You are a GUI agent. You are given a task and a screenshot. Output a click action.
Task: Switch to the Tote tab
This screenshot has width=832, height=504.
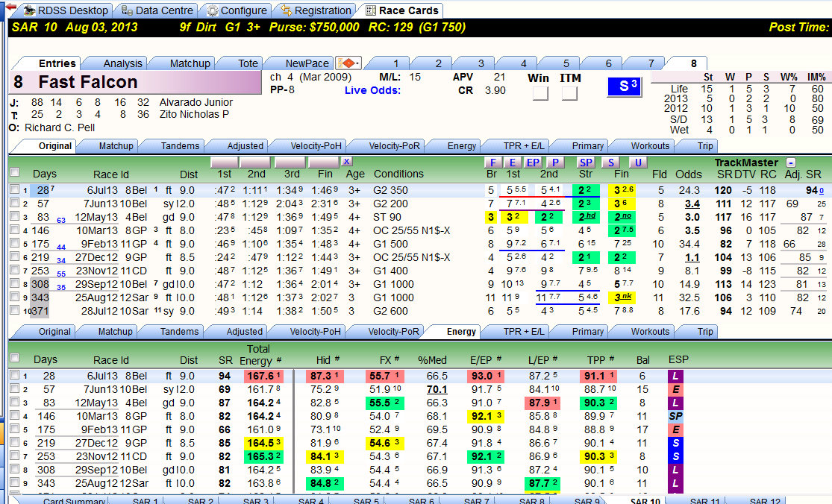click(x=248, y=63)
